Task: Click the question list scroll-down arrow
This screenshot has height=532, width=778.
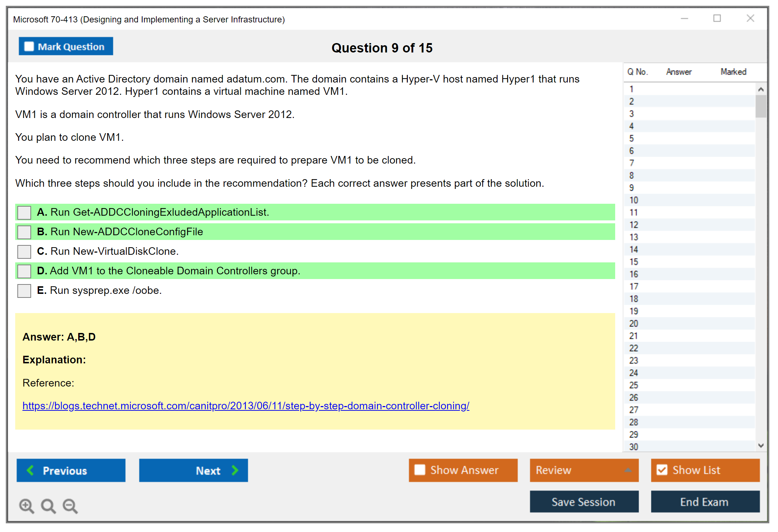Action: (761, 446)
